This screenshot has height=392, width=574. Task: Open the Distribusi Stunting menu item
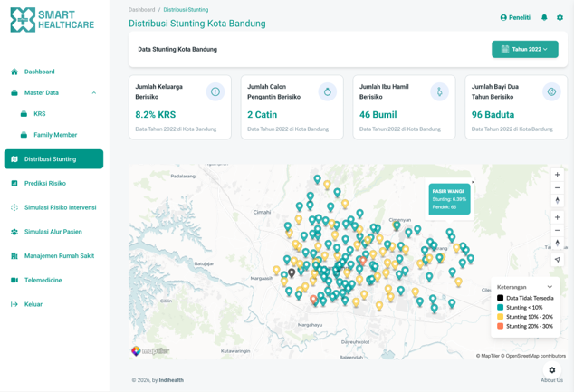coord(53,159)
